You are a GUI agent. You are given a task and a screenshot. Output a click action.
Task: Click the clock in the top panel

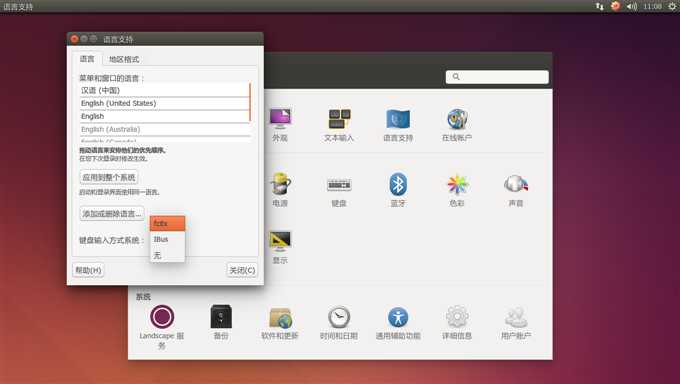tap(653, 6)
